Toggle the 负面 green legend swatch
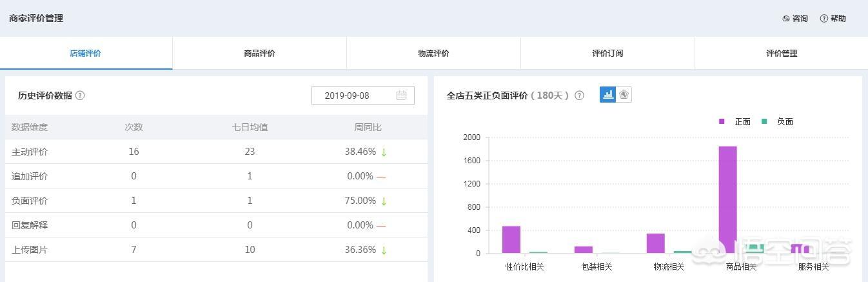The width and height of the screenshot is (868, 282). 764,121
